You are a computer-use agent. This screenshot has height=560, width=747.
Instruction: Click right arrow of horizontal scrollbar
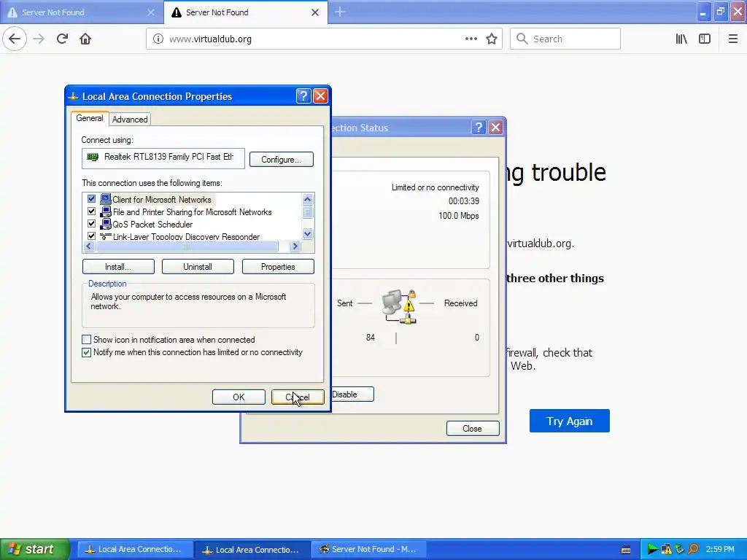tap(295, 246)
